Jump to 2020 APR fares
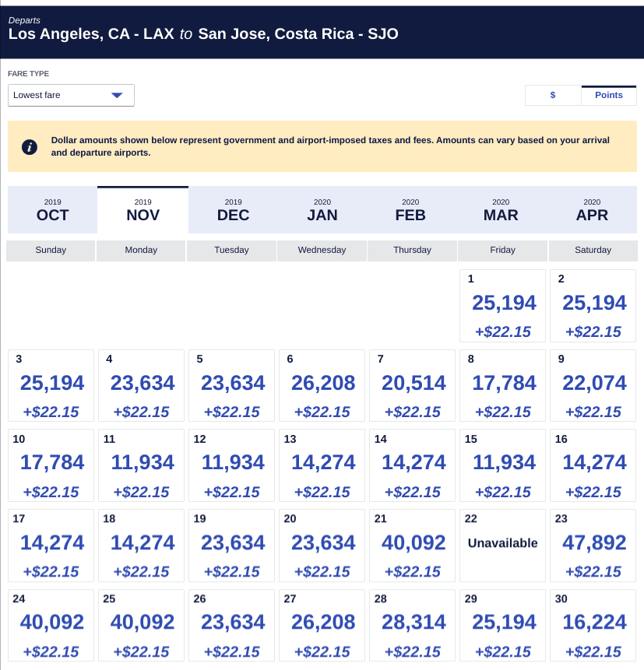The height and width of the screenshot is (670, 644). [592, 209]
